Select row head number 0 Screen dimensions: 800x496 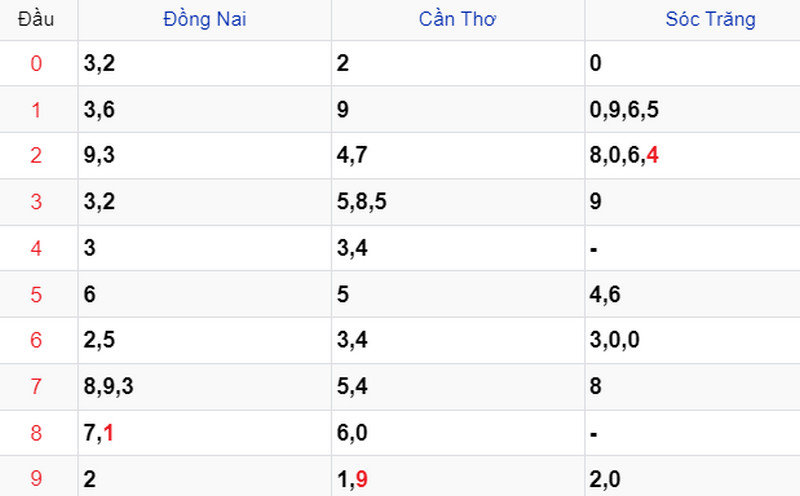tap(36, 64)
